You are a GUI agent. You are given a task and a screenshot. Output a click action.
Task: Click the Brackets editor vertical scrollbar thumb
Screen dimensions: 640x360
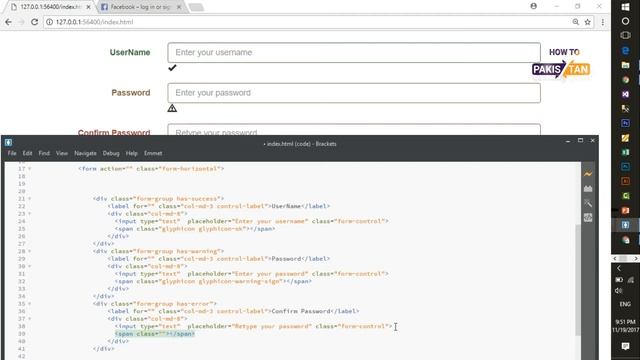[578, 280]
